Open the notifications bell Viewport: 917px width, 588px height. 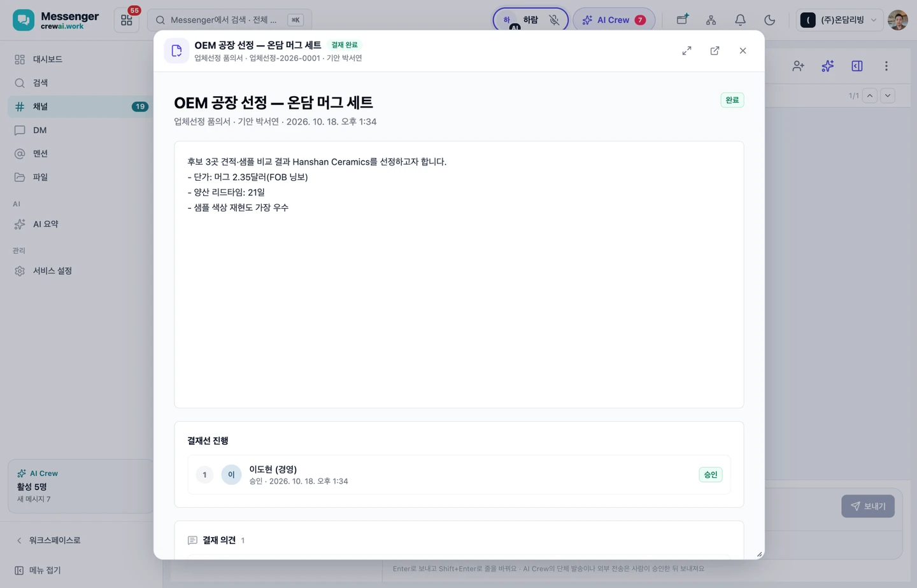coord(740,20)
